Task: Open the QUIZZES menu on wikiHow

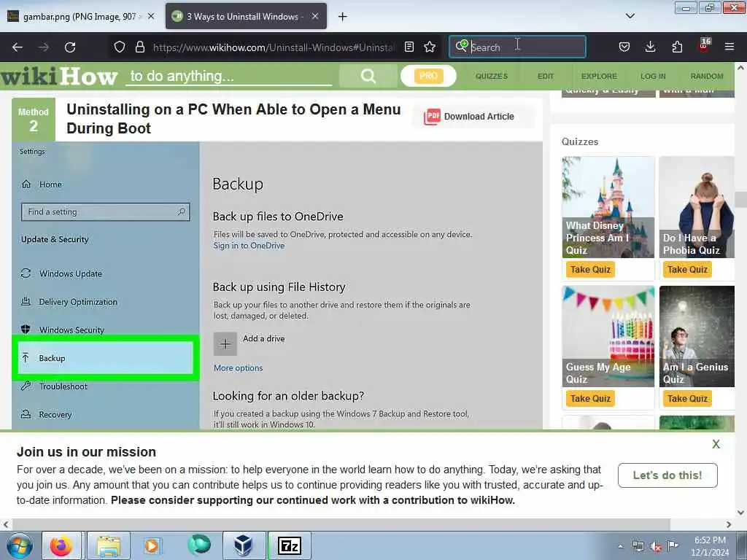Action: [492, 76]
